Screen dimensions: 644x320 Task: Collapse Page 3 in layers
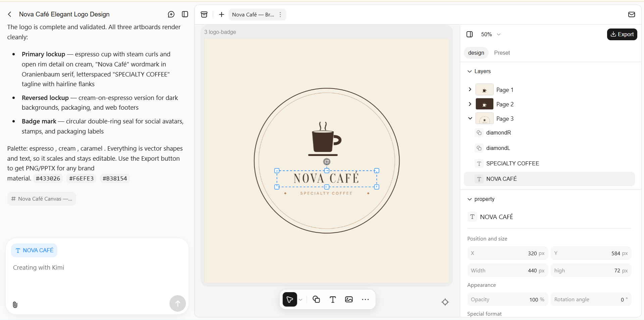tap(470, 118)
